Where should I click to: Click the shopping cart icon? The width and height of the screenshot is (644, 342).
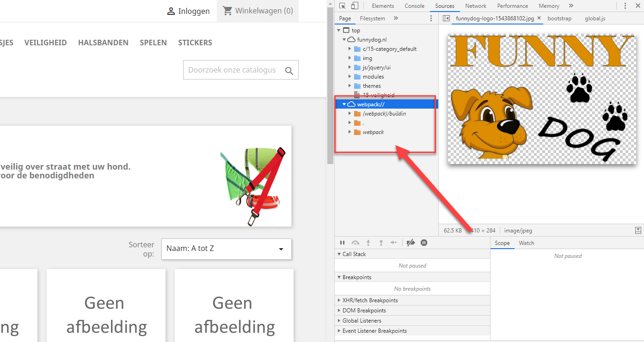pyautogui.click(x=227, y=10)
